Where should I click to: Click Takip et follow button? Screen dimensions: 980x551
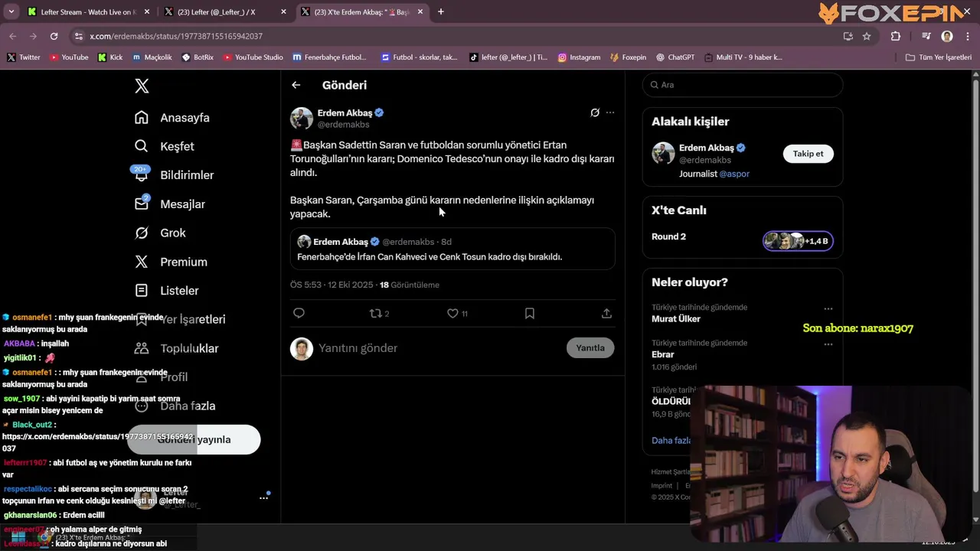coord(808,154)
